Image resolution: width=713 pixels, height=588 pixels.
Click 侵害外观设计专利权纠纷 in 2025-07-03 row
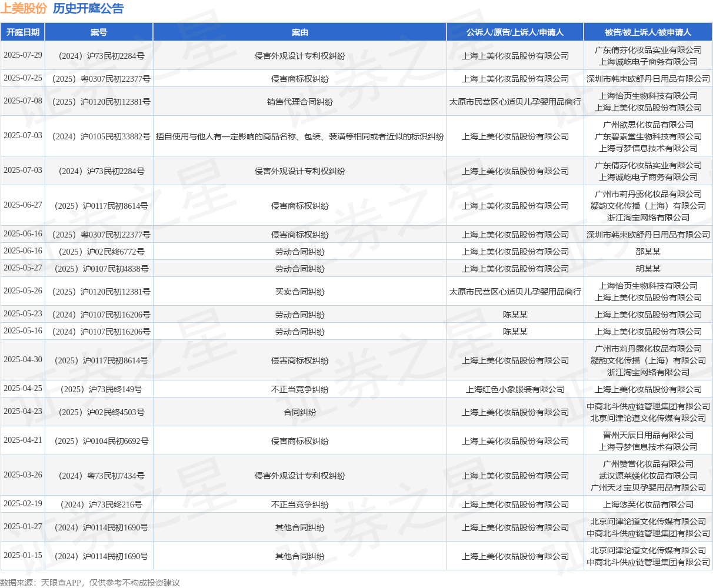[x=300, y=171]
